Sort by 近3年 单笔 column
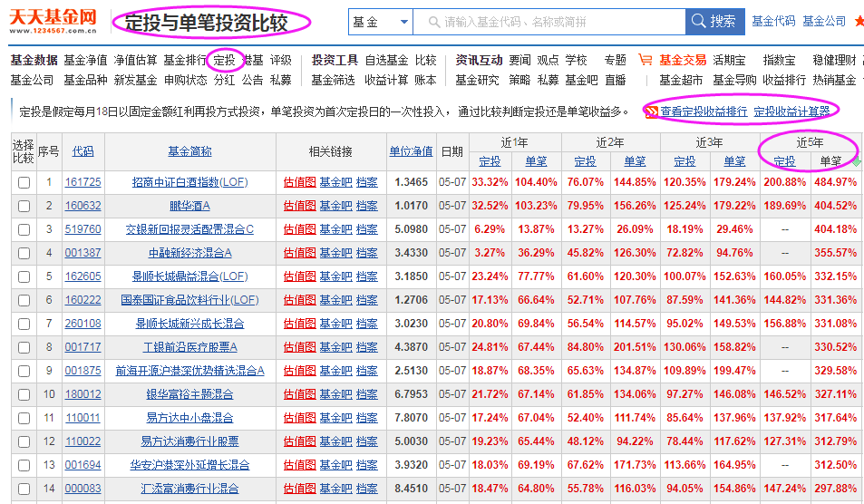 734,161
